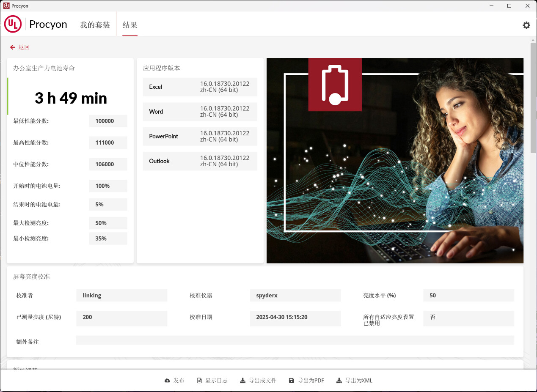537x392 pixels.
Task: Click the 发布 cloud upload icon
Action: tap(167, 381)
